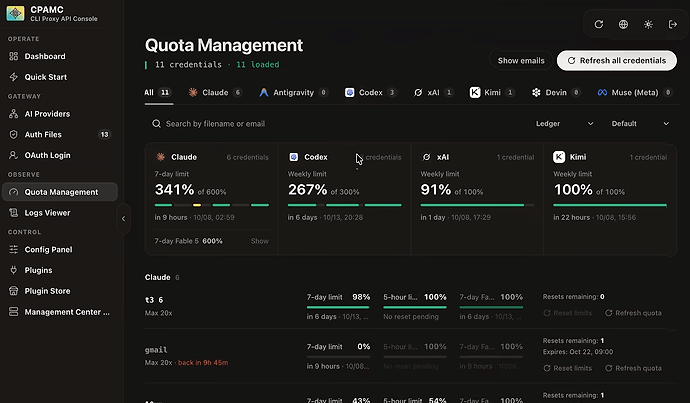Click the 't3 6' credential name
This screenshot has width=690, height=403.
[x=154, y=300]
